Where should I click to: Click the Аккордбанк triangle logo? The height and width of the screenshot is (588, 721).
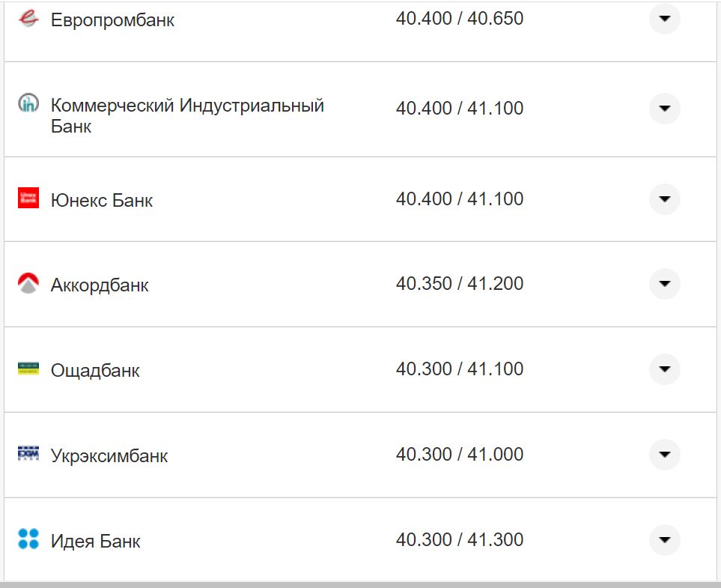tap(28, 283)
